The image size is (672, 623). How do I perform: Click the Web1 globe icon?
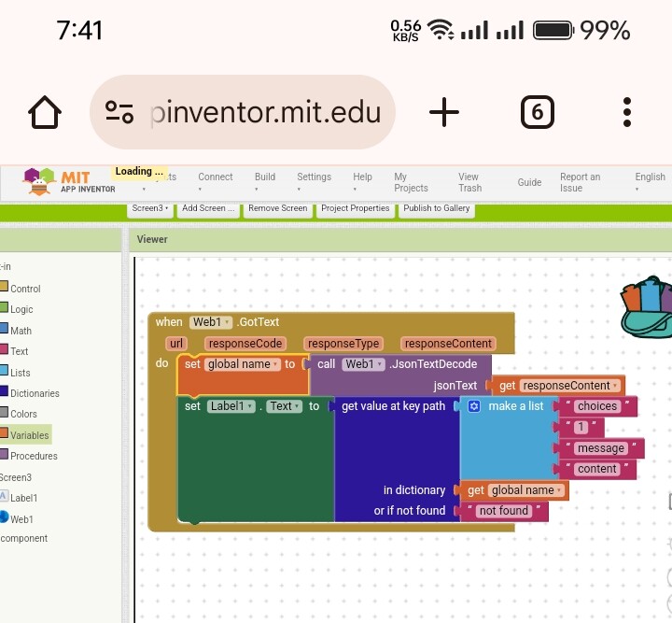pos(4,517)
